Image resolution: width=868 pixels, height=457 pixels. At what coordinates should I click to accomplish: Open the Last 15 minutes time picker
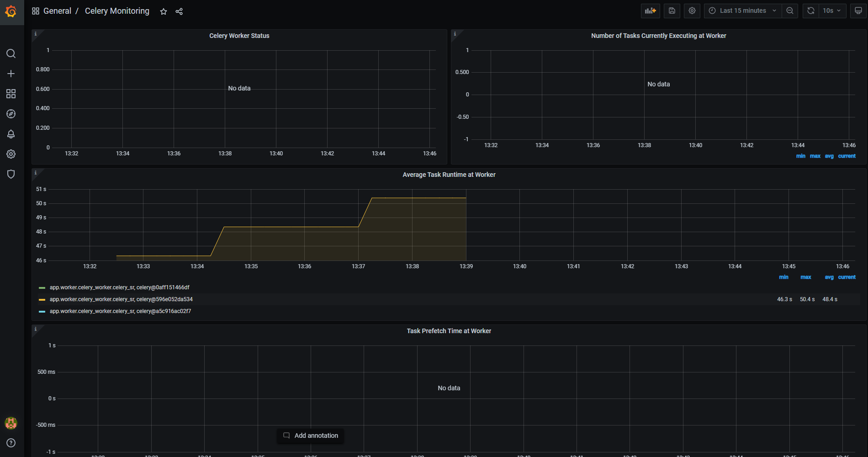[x=741, y=10]
